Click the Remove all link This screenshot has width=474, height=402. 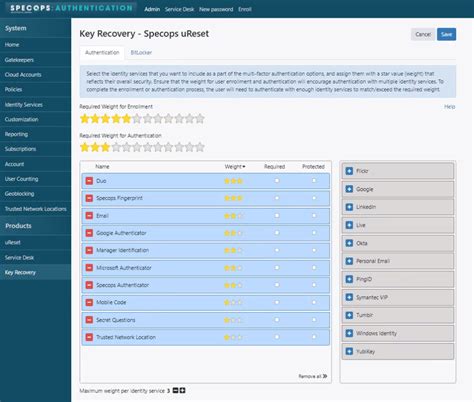pos(313,376)
